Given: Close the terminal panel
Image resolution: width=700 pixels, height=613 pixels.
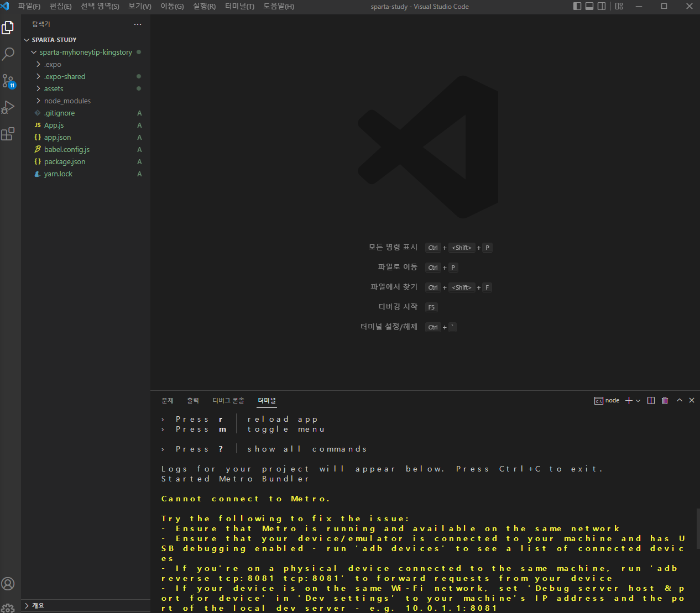Looking at the screenshot, I should pos(692,400).
